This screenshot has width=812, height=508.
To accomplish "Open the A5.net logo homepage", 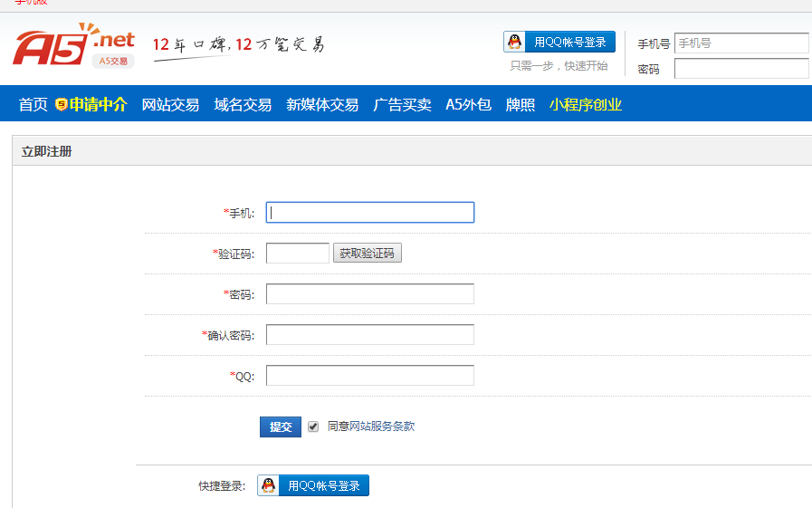I will (x=73, y=45).
